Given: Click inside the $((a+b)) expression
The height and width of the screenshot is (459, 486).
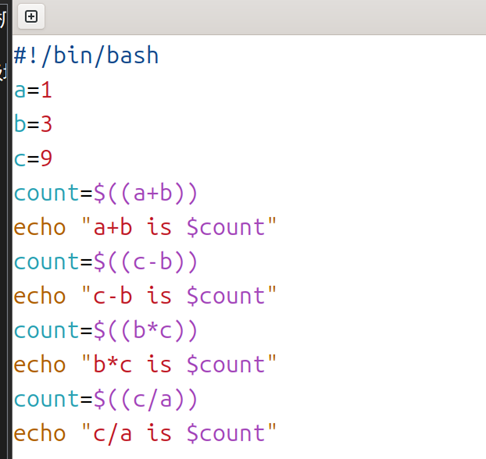Looking at the screenshot, I should pos(146,193).
